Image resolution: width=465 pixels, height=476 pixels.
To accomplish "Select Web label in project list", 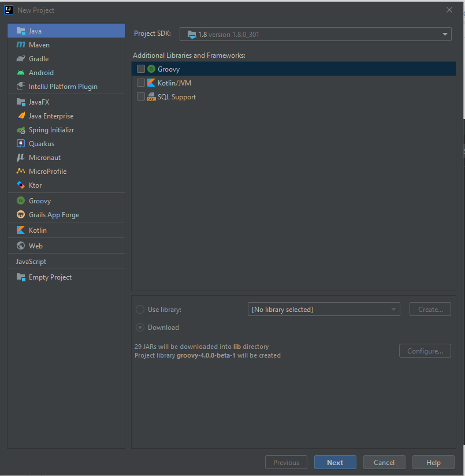I will click(35, 246).
